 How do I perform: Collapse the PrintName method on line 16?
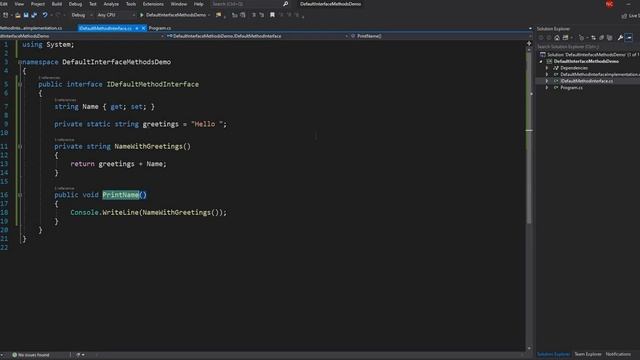pos(20,195)
